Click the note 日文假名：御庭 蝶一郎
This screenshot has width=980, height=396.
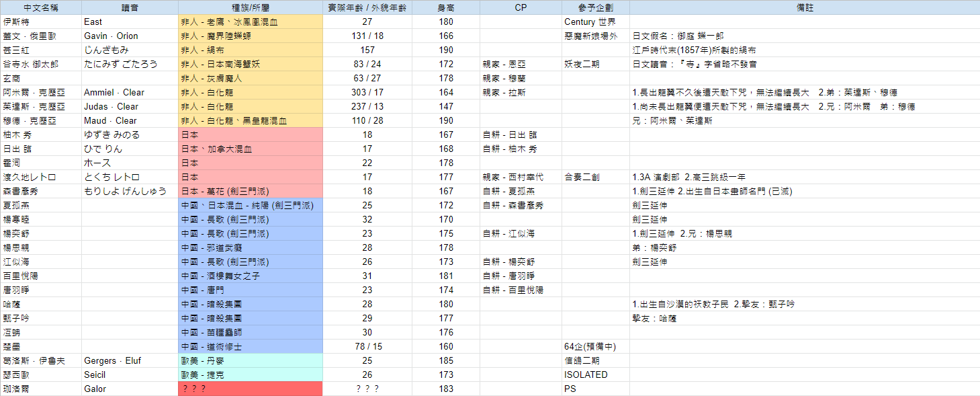[805, 36]
